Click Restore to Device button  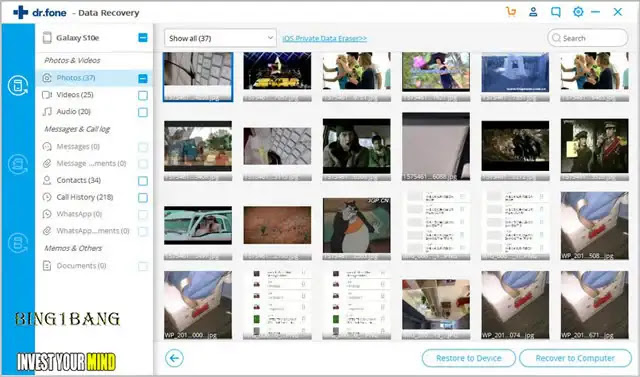tap(469, 358)
